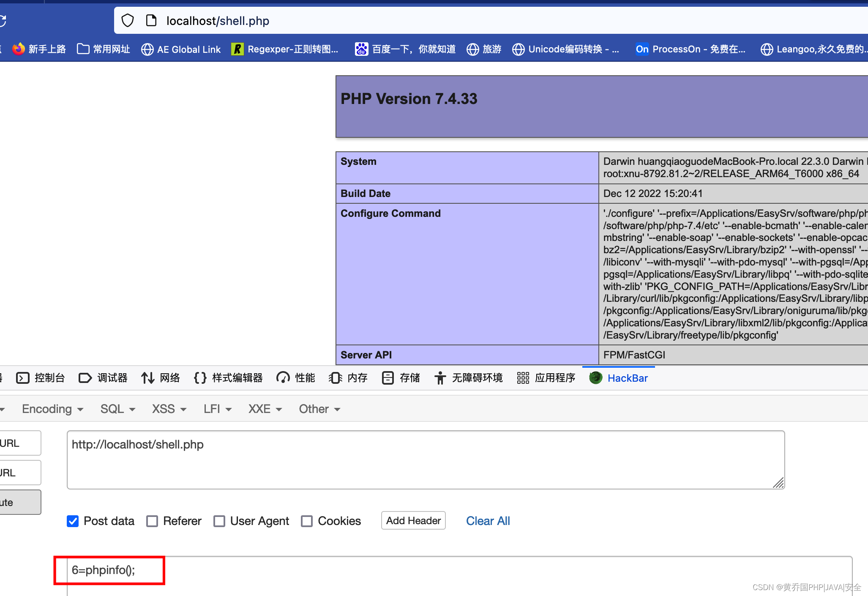
Task: Switch to the 应用程序 application tab
Action: click(x=546, y=377)
